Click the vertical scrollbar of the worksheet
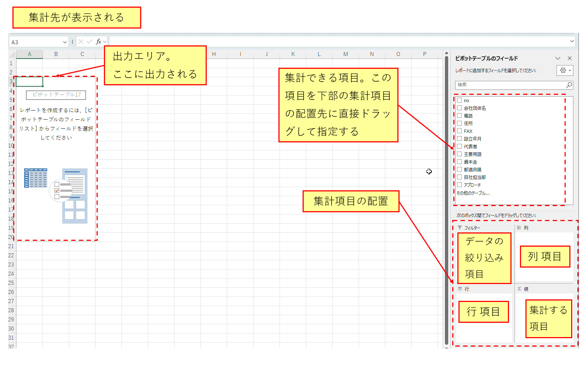The image size is (588, 366). click(446, 198)
